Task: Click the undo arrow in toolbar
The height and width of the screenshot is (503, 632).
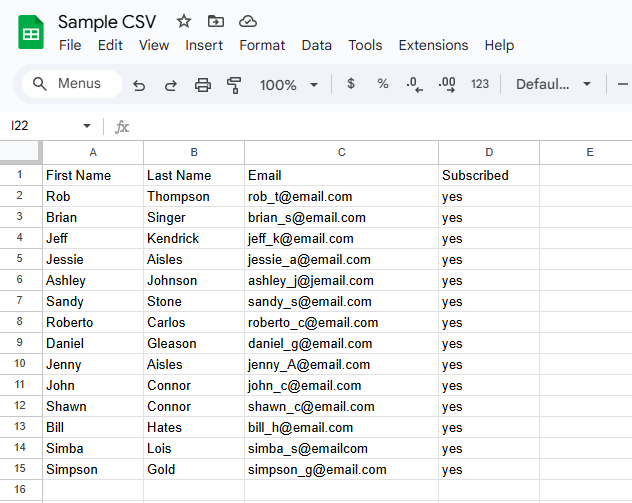Action: click(139, 85)
